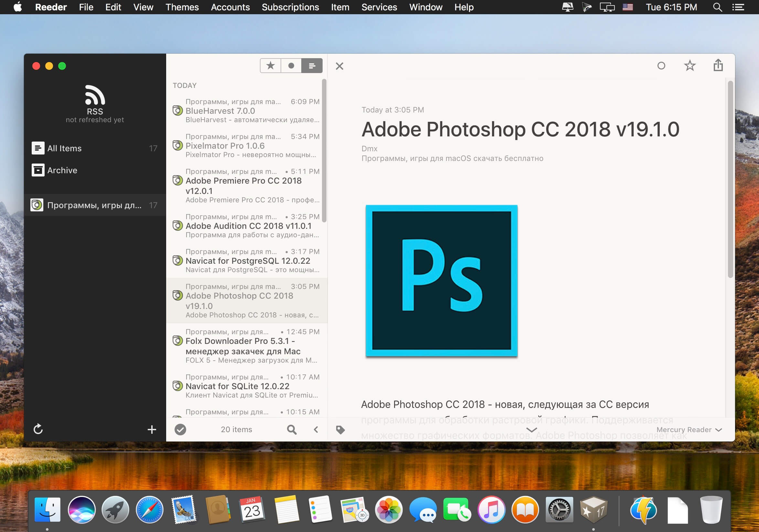Click the article title Adobe Photoshop CC 2018 v19.1.0
759x532 pixels.
(x=520, y=129)
